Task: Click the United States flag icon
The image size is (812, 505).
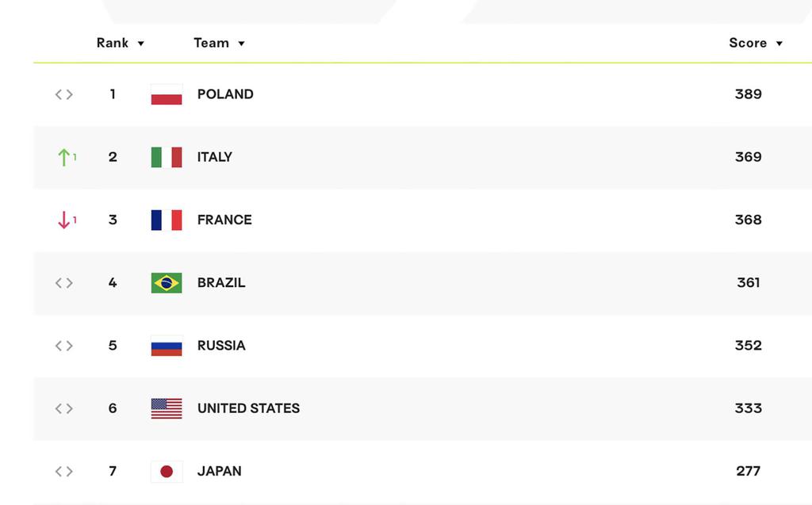Action: (167, 408)
